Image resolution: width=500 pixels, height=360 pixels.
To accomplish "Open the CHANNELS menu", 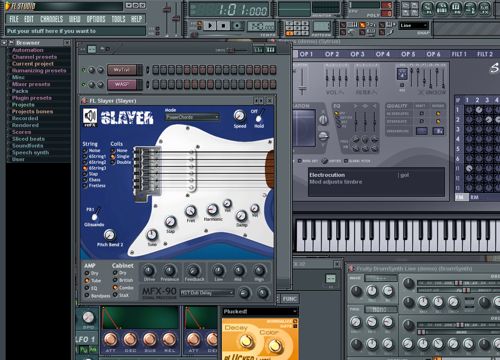I will click(x=52, y=19).
